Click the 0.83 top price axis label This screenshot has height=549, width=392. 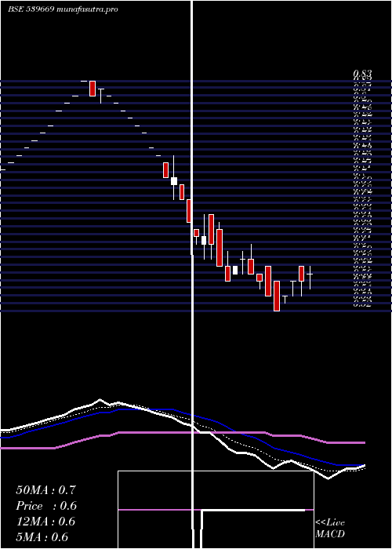[x=362, y=74]
